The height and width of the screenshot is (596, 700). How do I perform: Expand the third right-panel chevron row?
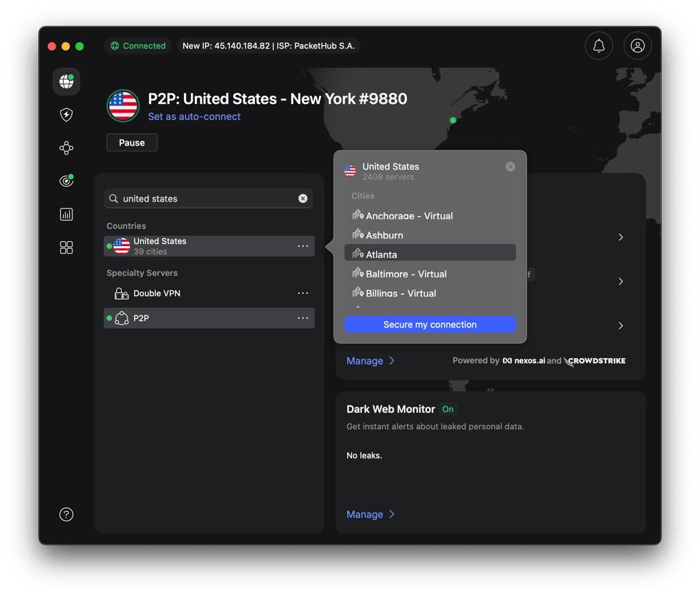pyautogui.click(x=621, y=325)
